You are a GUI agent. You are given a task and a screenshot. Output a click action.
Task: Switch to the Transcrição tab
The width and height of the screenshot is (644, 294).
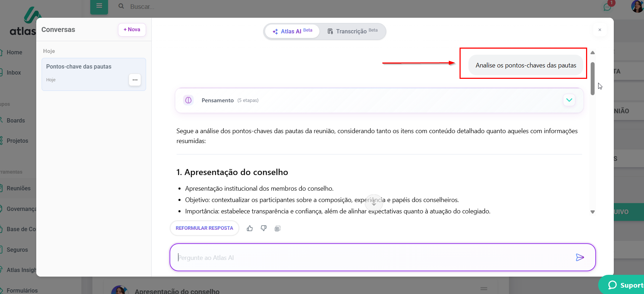click(353, 31)
